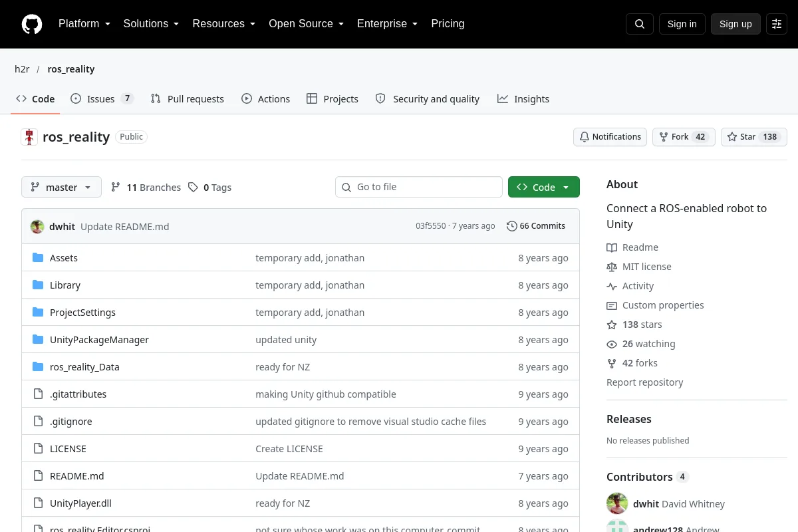Select the README.md file icon
798x532 pixels.
coord(38,476)
